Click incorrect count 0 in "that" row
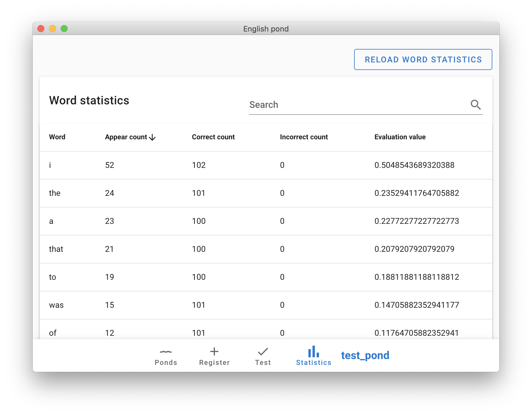The image size is (532, 415). (282, 249)
